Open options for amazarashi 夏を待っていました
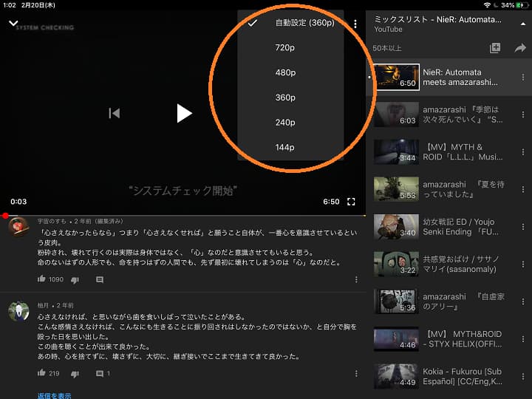 pyautogui.click(x=523, y=189)
